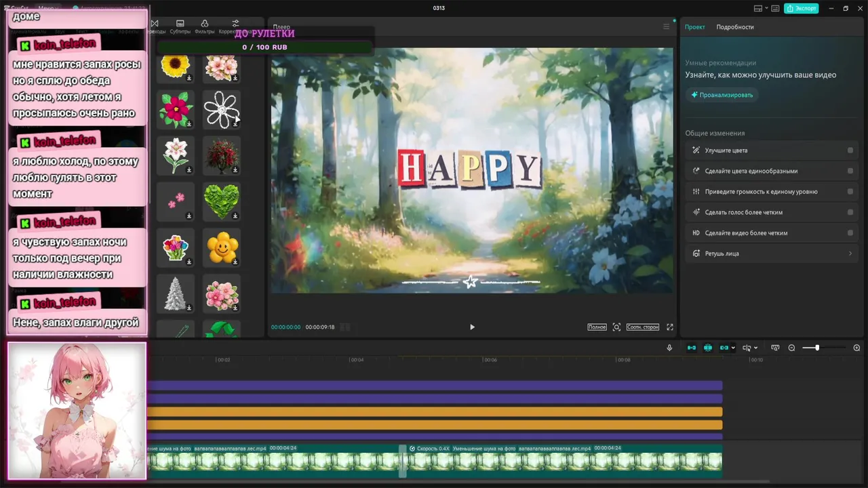Image resolution: width=868 pixels, height=488 pixels.
Task: Enable Сделайте цвета единообразными checkbox
Action: coord(850,171)
